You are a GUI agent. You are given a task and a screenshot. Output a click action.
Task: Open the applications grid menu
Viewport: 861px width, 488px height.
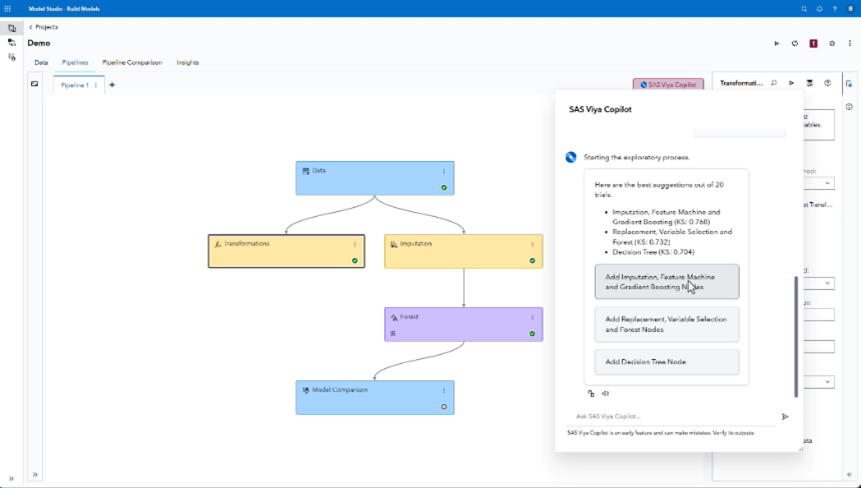pos(8,9)
